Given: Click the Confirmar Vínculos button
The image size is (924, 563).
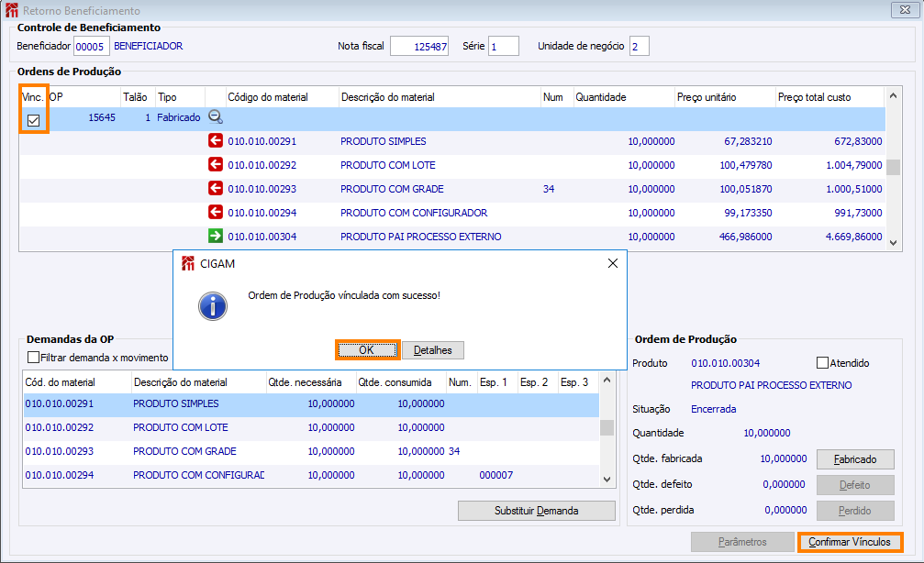Looking at the screenshot, I should point(849,542).
